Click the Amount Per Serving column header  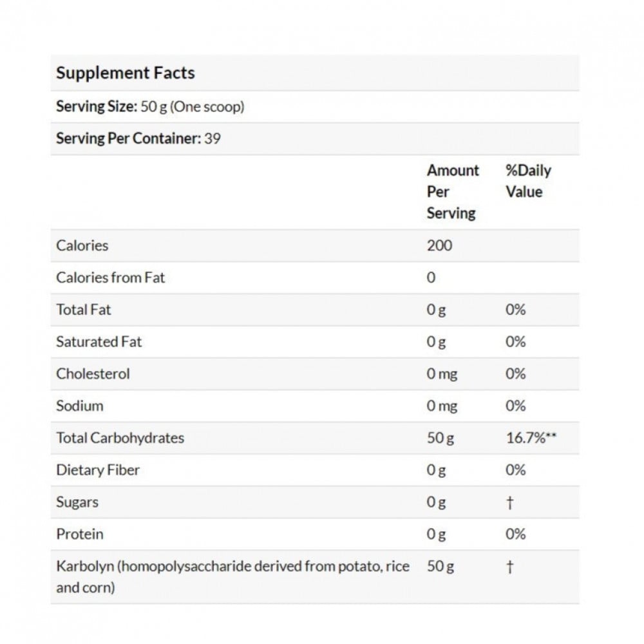(x=453, y=192)
